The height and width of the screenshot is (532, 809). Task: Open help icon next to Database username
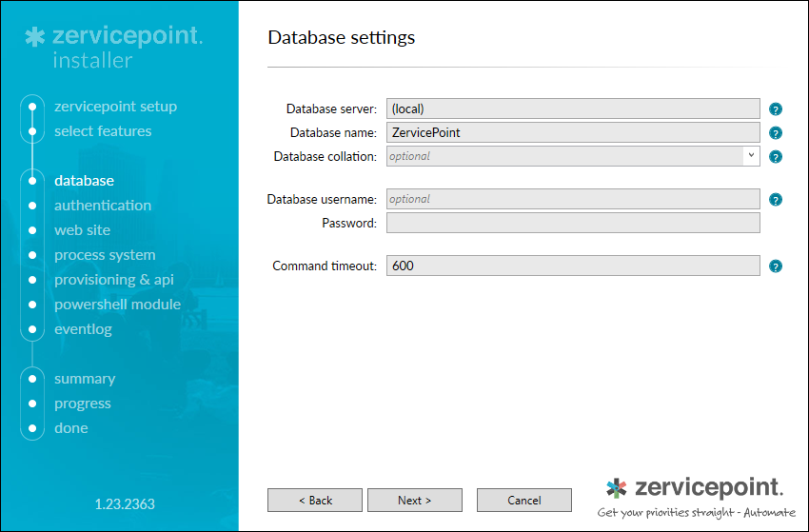point(776,199)
